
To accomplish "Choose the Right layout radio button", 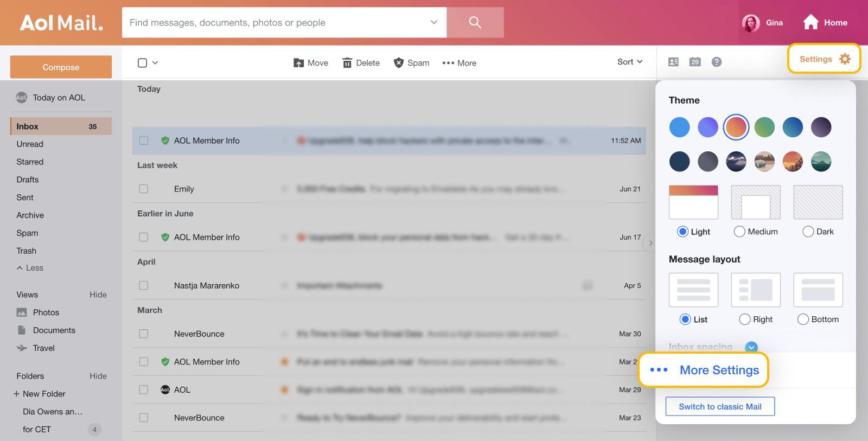I will (x=745, y=319).
